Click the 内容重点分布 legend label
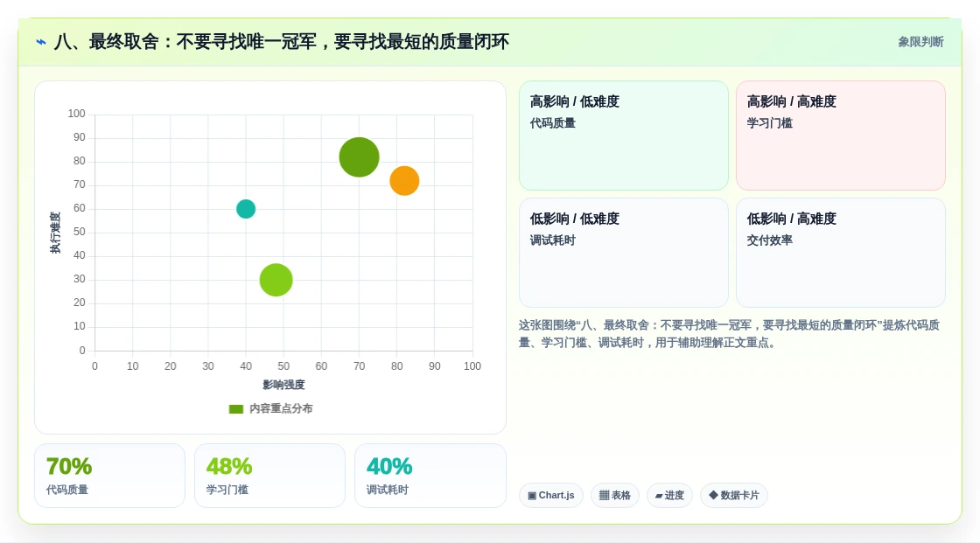 pos(281,408)
